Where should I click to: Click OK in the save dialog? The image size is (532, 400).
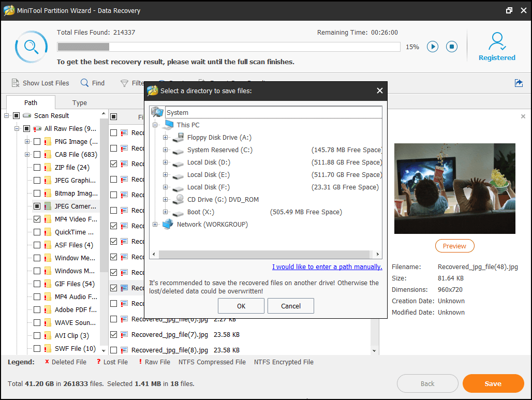(x=241, y=306)
